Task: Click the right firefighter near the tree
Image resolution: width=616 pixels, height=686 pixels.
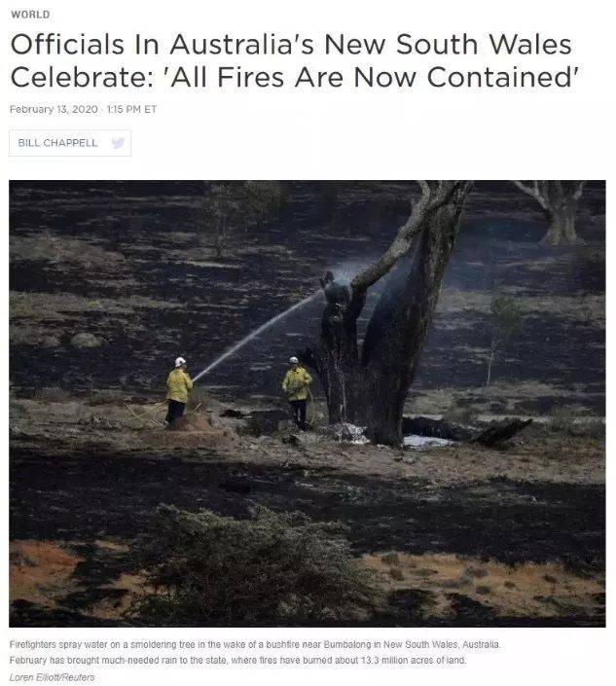Action: [x=297, y=393]
